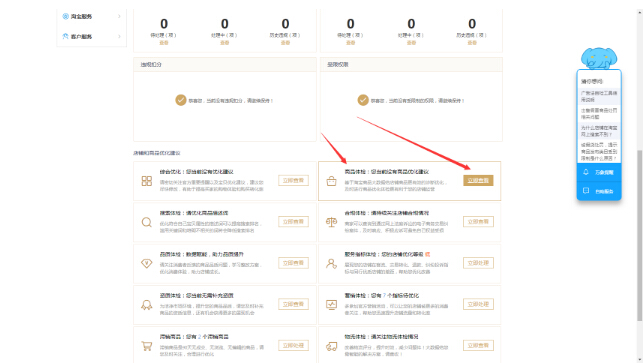
Task: Click the magnifier search check icon
Action: click(146, 222)
